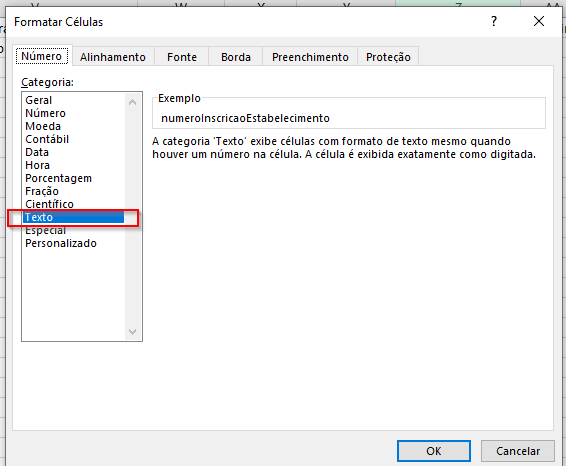Image resolution: width=566 pixels, height=466 pixels.
Task: Choose the Personalizado category
Action: (x=61, y=243)
